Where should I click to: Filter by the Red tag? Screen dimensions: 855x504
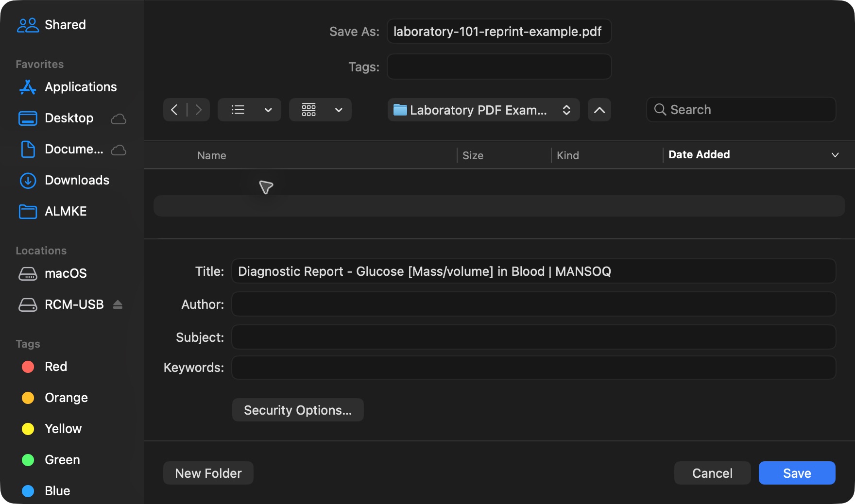click(x=45, y=367)
